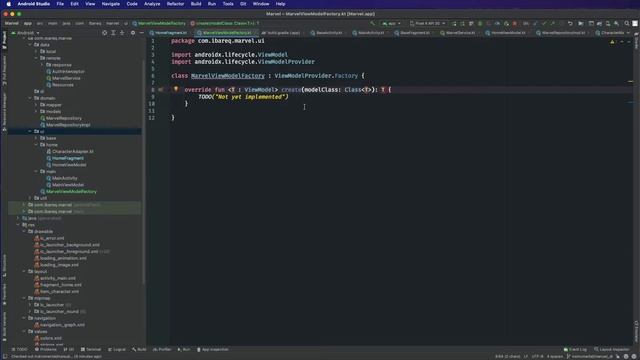Screen dimensions: 640x360
Task: Select MainViewModel in project tree
Action: click(x=65, y=185)
